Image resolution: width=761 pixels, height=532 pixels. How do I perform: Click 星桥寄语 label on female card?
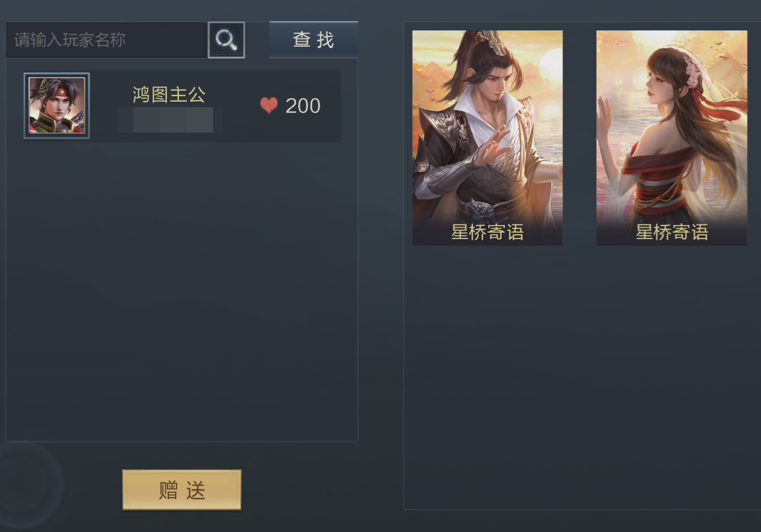click(672, 232)
